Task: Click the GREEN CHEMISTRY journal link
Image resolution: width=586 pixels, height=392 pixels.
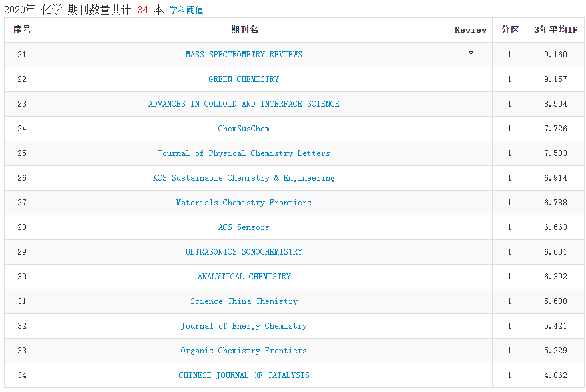Action: (x=244, y=79)
